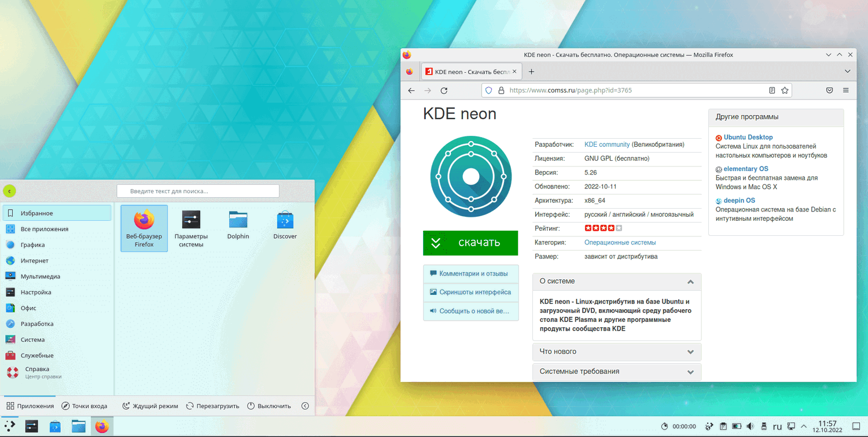Select the Все приложения category

point(57,229)
